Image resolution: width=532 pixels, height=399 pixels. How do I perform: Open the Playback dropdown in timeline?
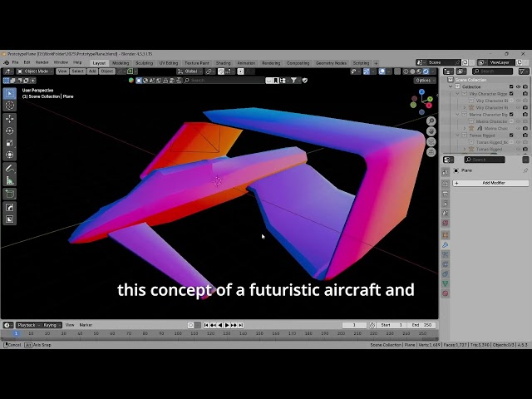coord(28,325)
